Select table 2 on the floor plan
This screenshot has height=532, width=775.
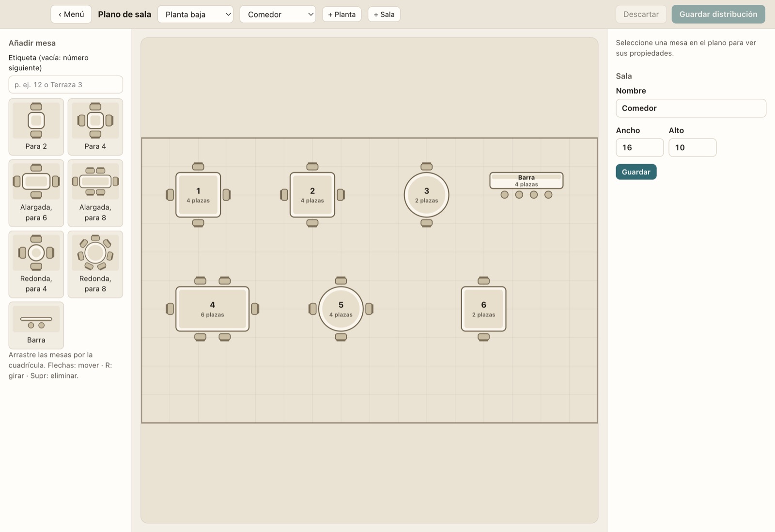(x=312, y=195)
